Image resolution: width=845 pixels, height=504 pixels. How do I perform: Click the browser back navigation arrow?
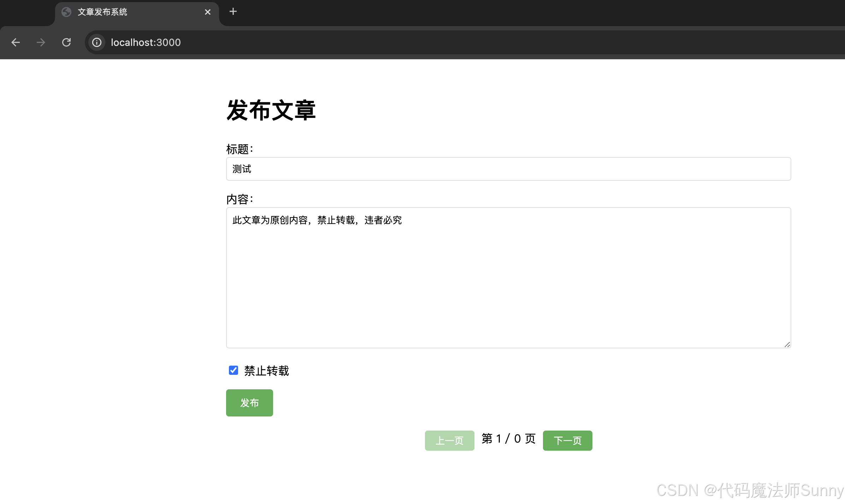(x=16, y=42)
